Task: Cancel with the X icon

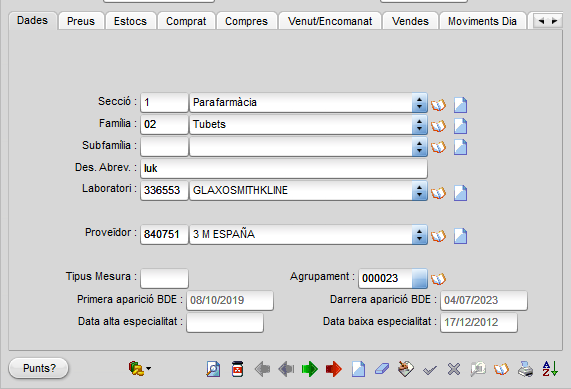Action: (454, 369)
